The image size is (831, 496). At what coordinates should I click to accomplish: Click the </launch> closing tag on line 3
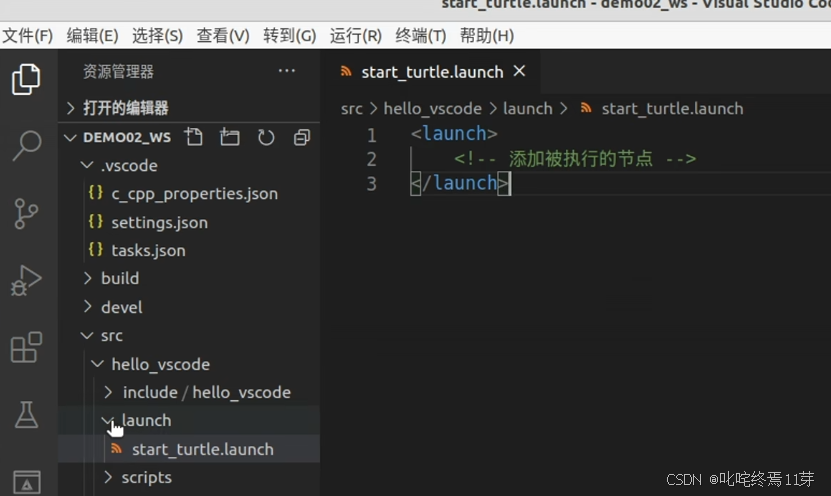(460, 183)
